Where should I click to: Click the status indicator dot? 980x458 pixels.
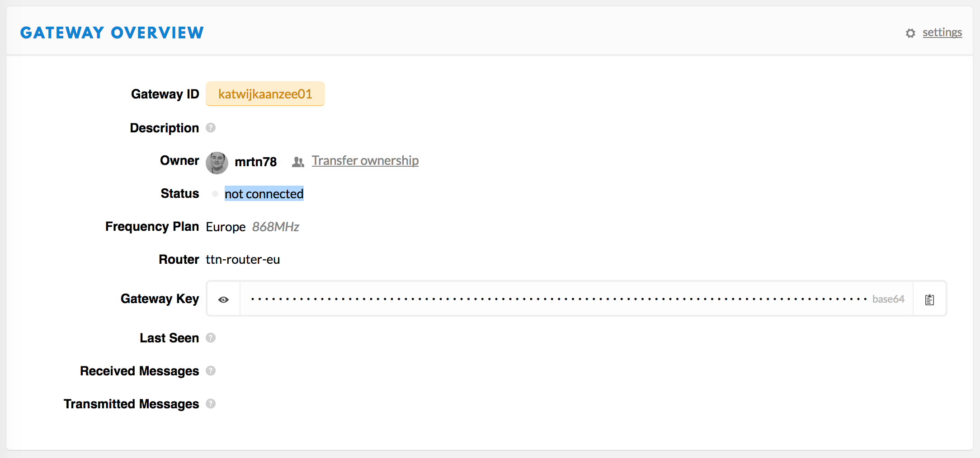click(215, 194)
